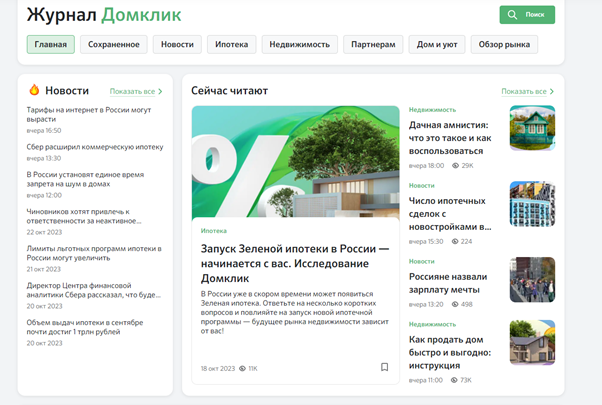Open news about Тарифы на интернет
This screenshot has height=405, width=602.
[88, 113]
